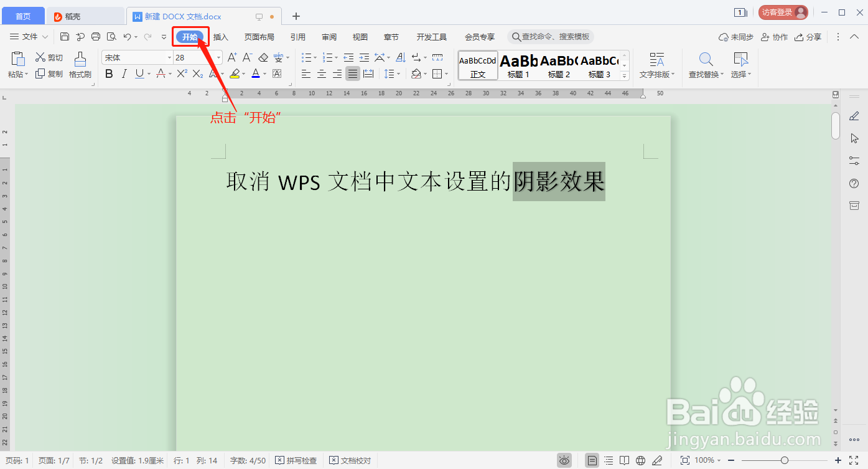Undo the last action
Image resolution: width=868 pixels, height=469 pixels.
point(127,37)
